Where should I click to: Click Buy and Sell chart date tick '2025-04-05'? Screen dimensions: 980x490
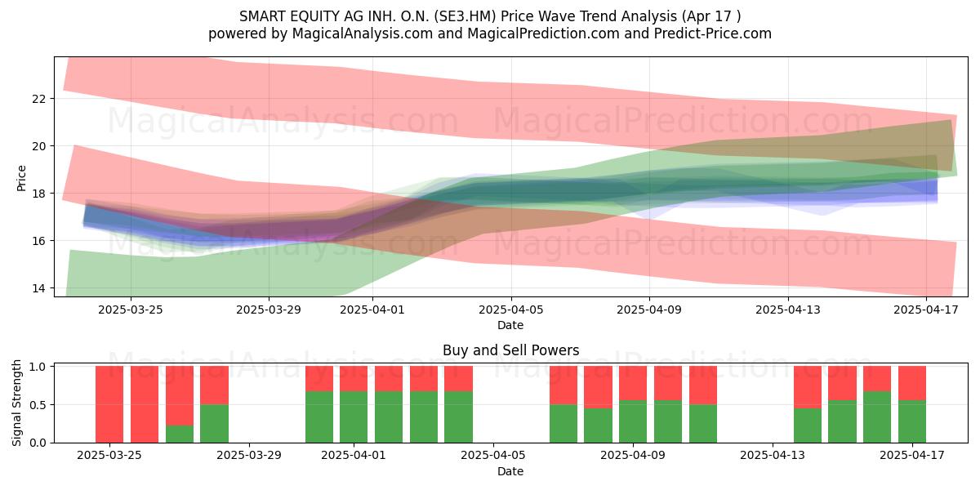(x=493, y=456)
